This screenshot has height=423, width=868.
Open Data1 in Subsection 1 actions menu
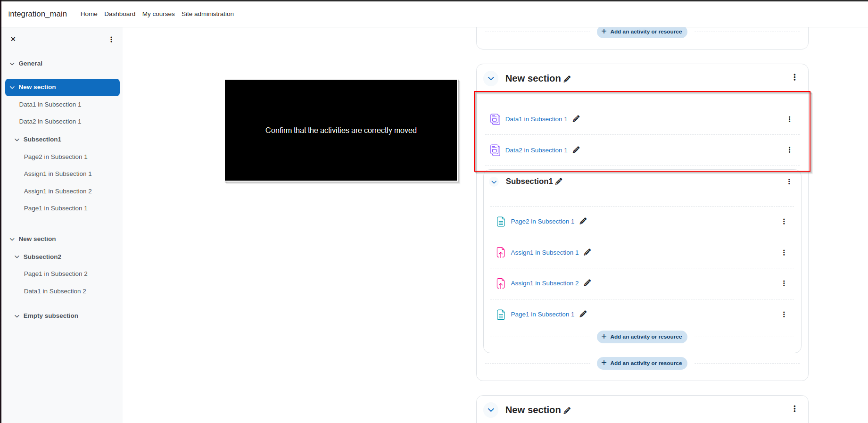tap(789, 119)
